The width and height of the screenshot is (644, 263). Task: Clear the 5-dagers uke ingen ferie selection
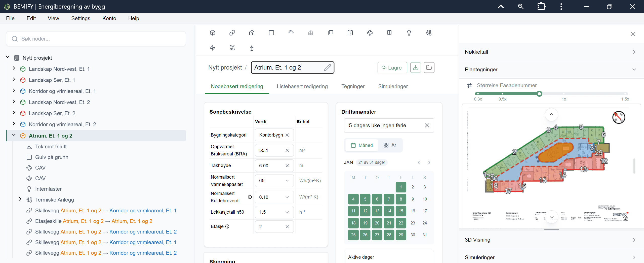click(x=427, y=125)
